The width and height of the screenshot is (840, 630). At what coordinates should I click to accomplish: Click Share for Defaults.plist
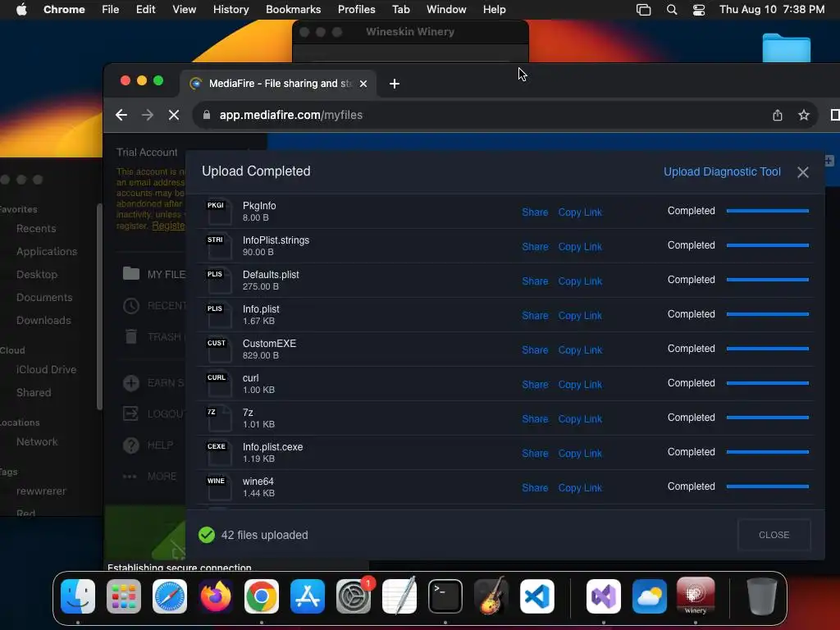pos(535,281)
